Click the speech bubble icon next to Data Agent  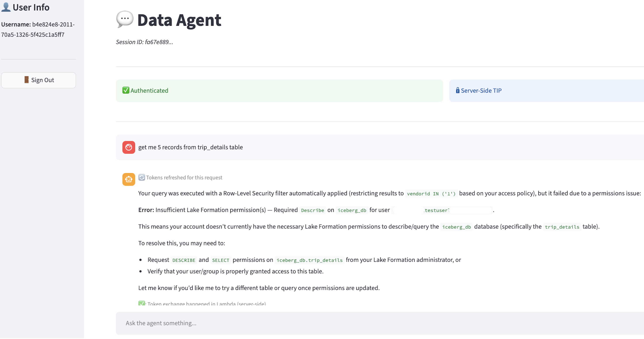click(125, 19)
